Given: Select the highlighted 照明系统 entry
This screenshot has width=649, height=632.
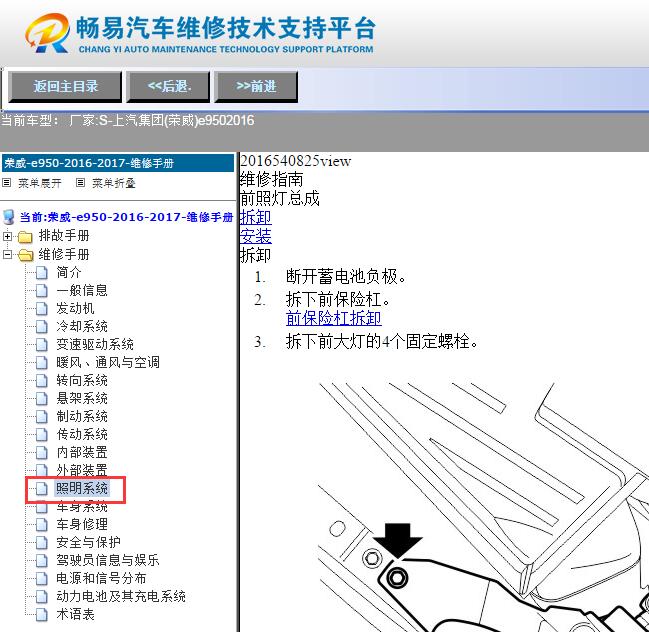Looking at the screenshot, I should [82, 488].
